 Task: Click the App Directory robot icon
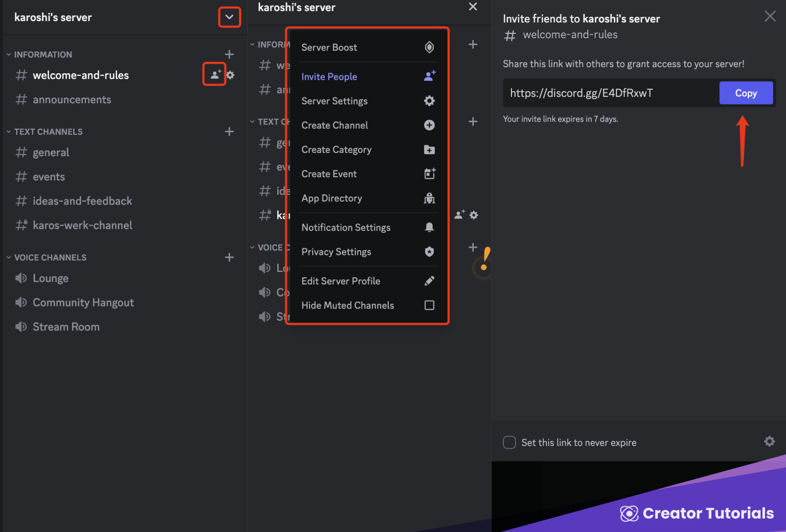pos(429,198)
